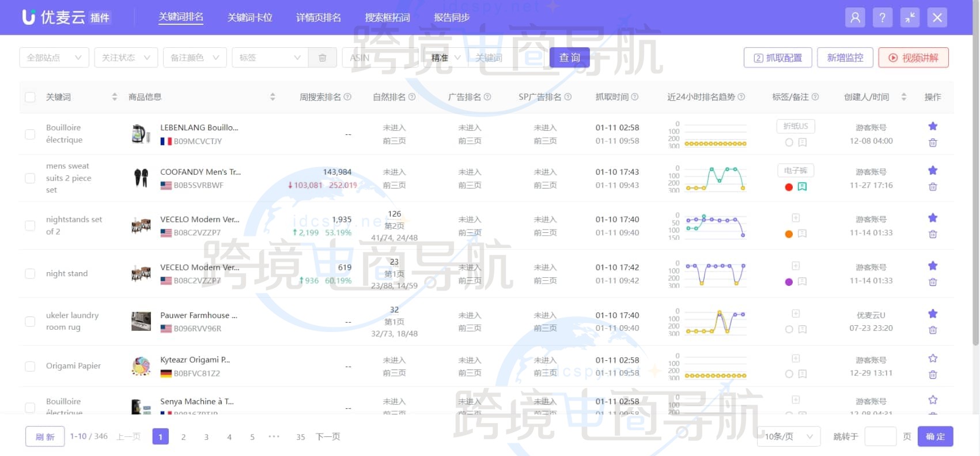This screenshot has height=456, width=980.
Task: Unfollow Bouilloire électrique LEBENLANG row star
Action: (x=933, y=126)
